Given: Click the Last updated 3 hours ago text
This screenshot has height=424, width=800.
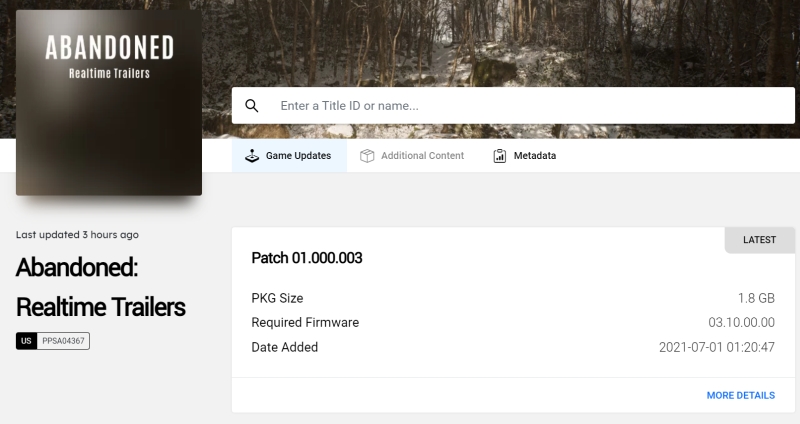Looking at the screenshot, I should [x=77, y=235].
